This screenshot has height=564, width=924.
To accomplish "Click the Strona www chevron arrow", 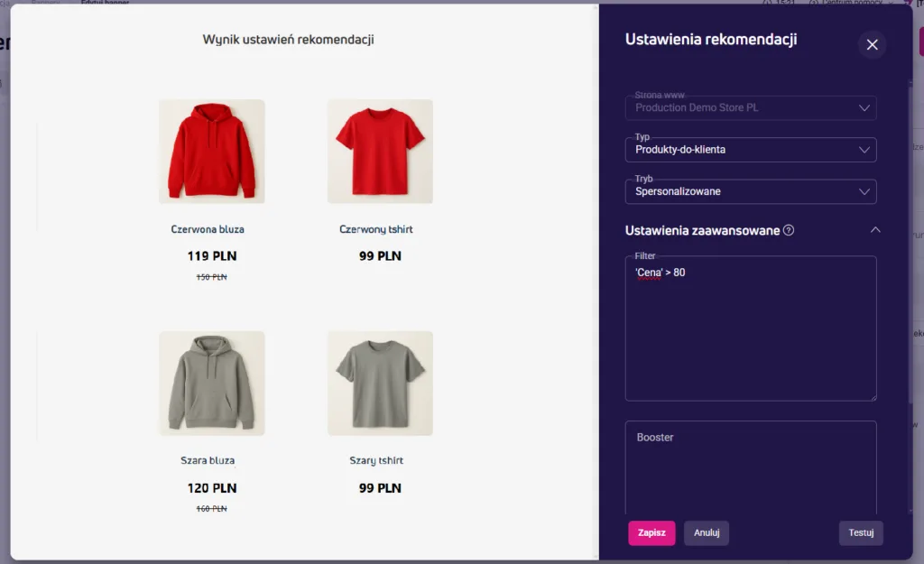I will click(x=864, y=108).
